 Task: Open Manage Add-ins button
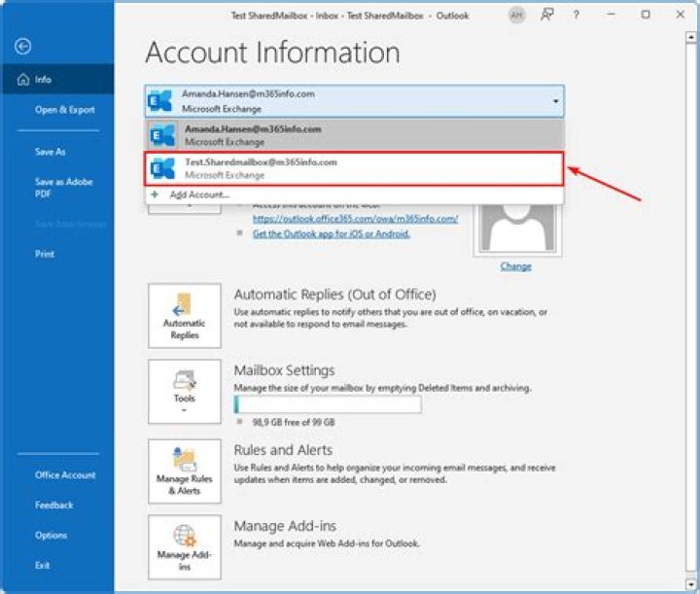pyautogui.click(x=185, y=547)
